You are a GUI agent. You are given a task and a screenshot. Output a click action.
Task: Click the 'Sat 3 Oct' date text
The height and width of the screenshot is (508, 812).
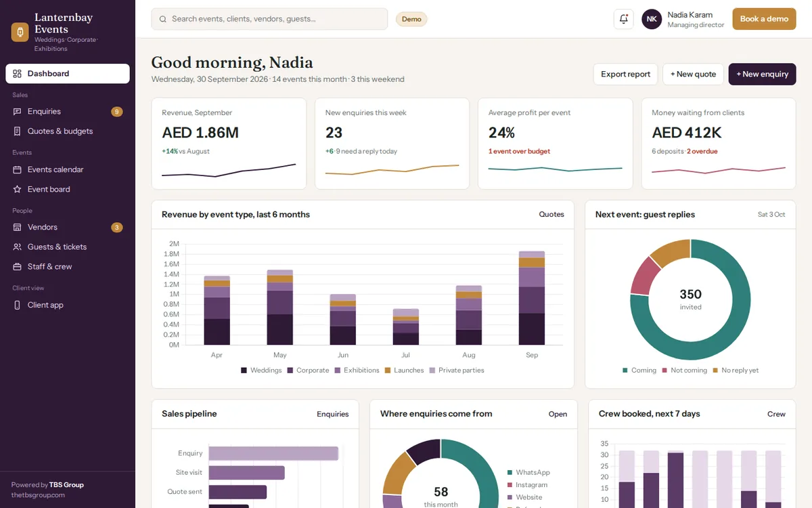[x=771, y=215]
